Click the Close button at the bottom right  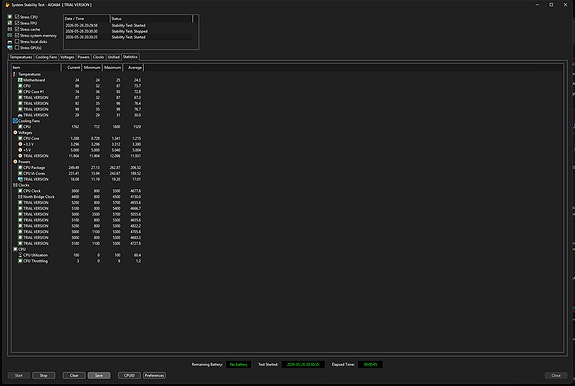pos(556,375)
